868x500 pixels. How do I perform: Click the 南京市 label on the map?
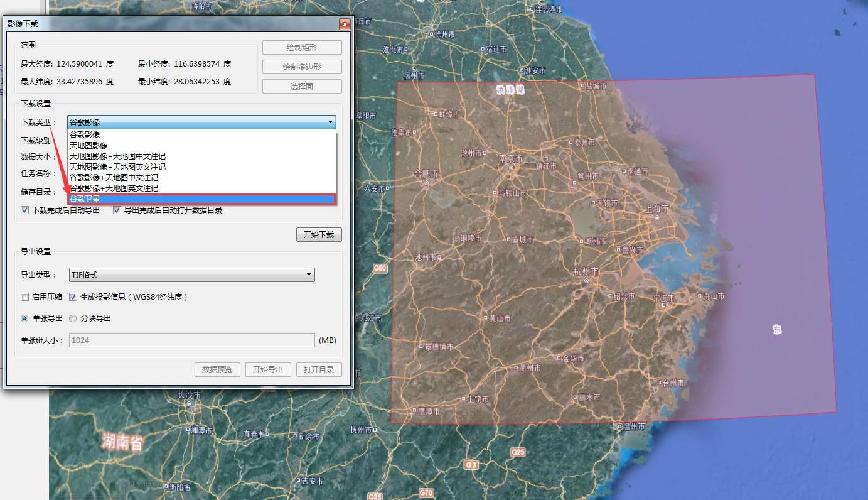coord(511,158)
